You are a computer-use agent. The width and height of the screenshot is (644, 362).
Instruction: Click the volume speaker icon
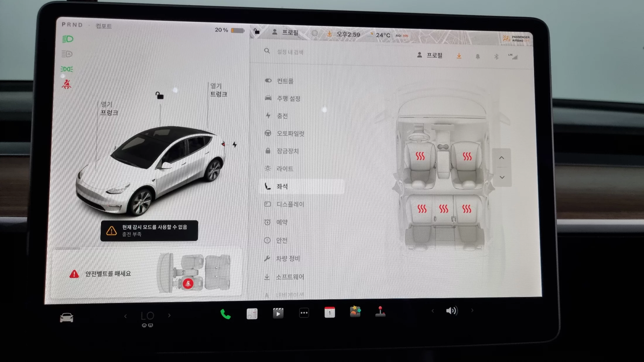pyautogui.click(x=452, y=311)
